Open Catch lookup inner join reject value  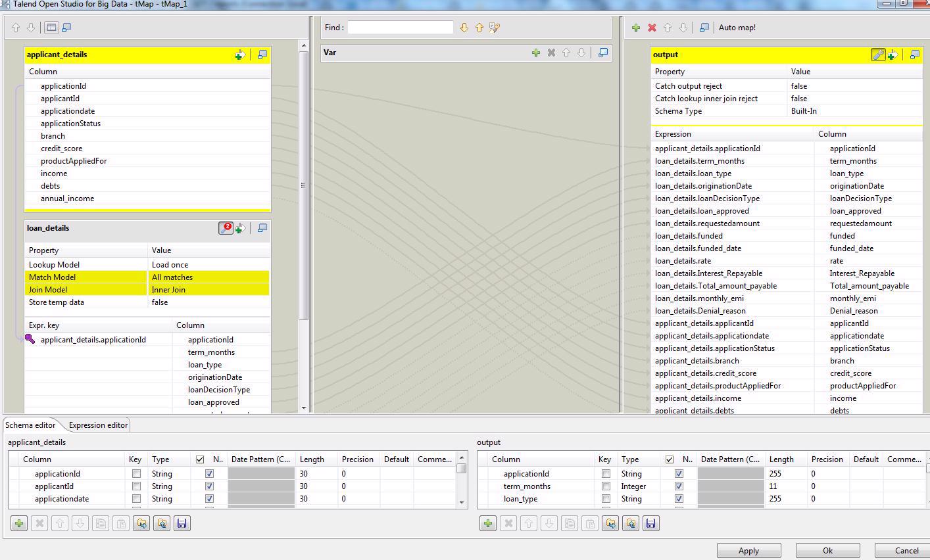[855, 99]
